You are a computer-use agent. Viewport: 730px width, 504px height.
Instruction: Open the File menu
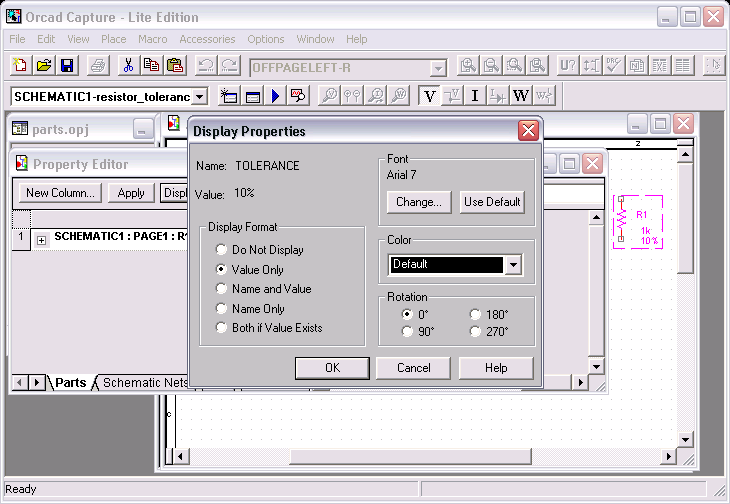point(17,39)
